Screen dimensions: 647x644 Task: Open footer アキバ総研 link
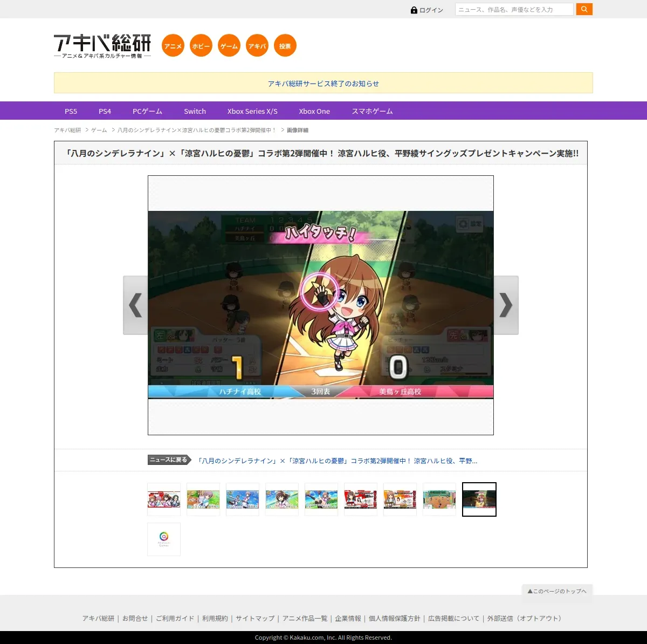[x=98, y=619]
